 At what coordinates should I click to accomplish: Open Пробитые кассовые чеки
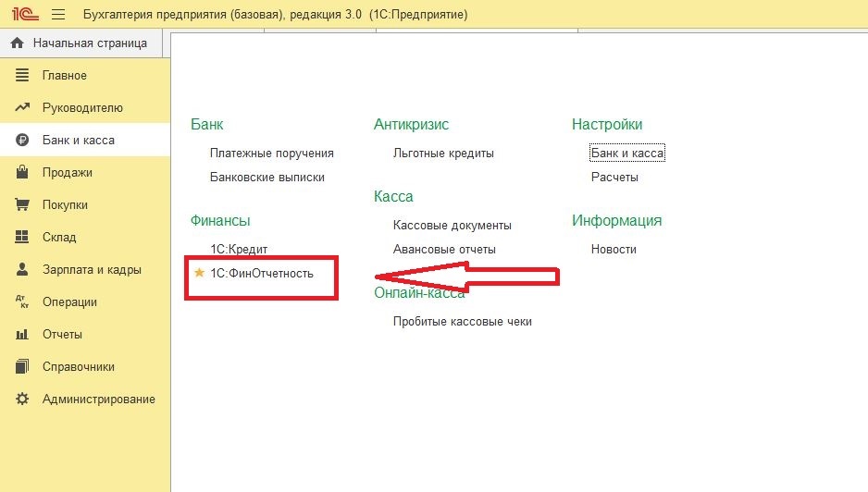462,321
